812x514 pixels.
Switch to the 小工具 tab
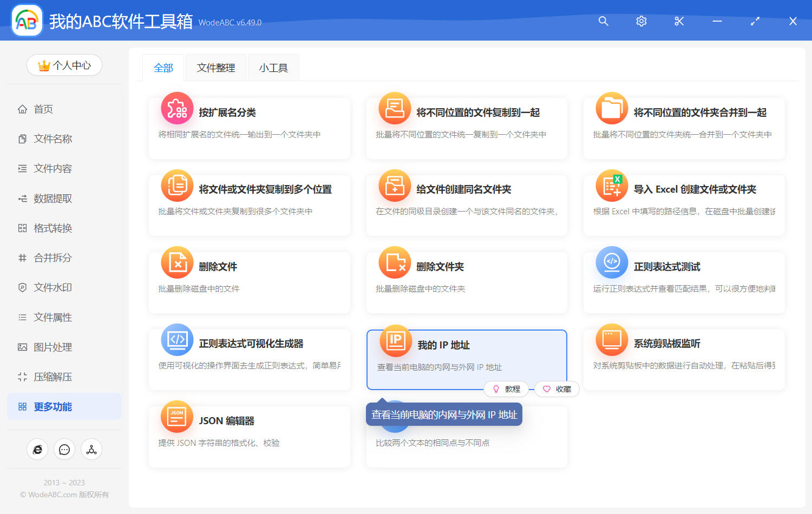click(x=273, y=67)
